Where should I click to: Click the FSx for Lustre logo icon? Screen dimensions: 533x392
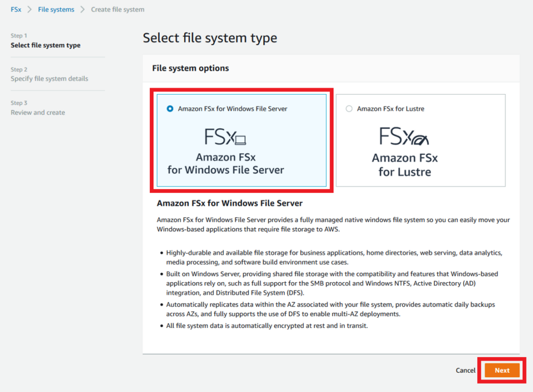pos(404,136)
